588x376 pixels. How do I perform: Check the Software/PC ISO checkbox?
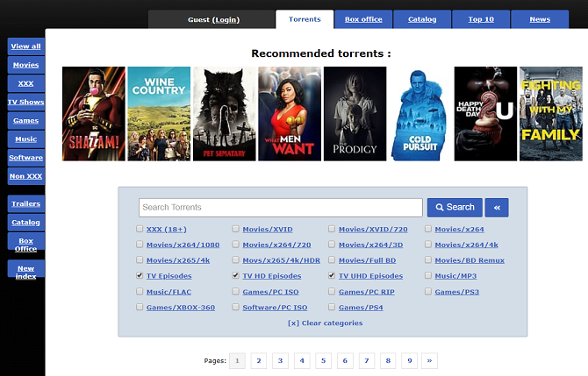[235, 307]
